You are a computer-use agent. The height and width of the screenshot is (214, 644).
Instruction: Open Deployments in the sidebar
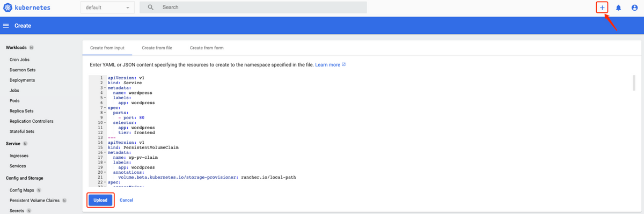[x=22, y=80]
